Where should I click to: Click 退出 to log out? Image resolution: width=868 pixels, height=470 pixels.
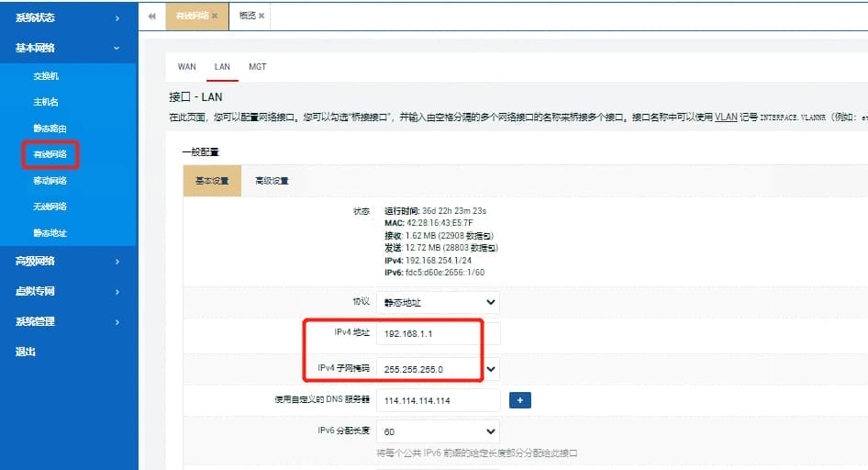pyautogui.click(x=26, y=352)
